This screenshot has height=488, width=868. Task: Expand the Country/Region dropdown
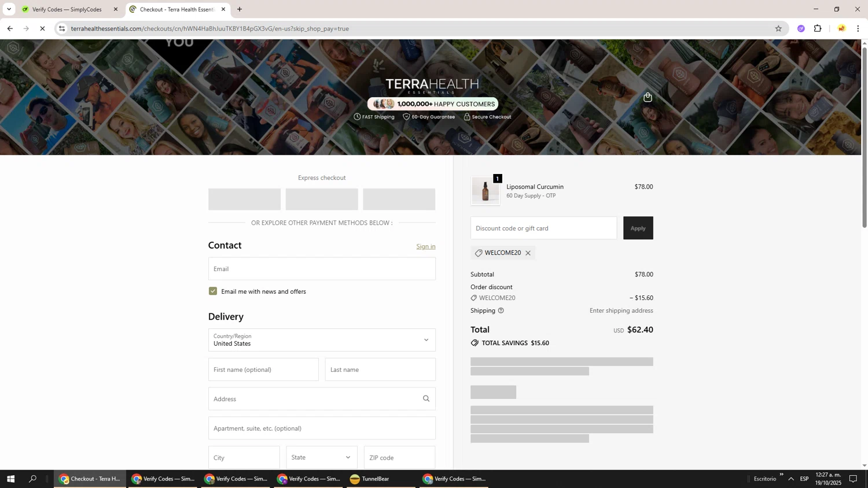pos(322,340)
